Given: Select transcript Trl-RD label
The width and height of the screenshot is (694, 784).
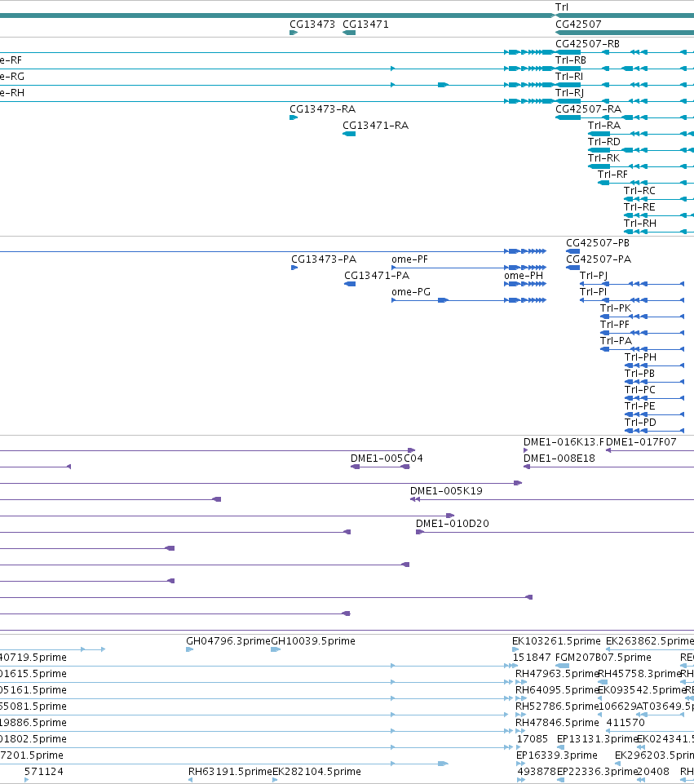Looking at the screenshot, I should pos(604,142).
